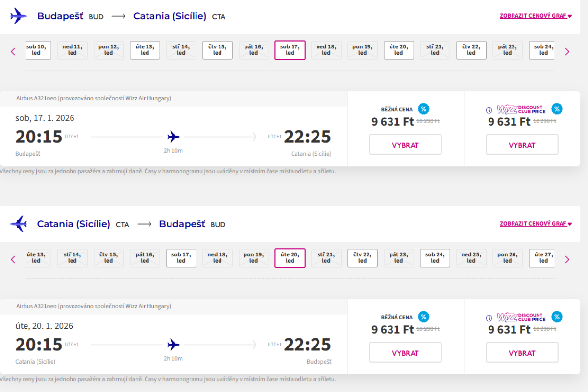This screenshot has height=392, width=588.
Task: Click outbound regular price percent discount badge
Action: [424, 109]
